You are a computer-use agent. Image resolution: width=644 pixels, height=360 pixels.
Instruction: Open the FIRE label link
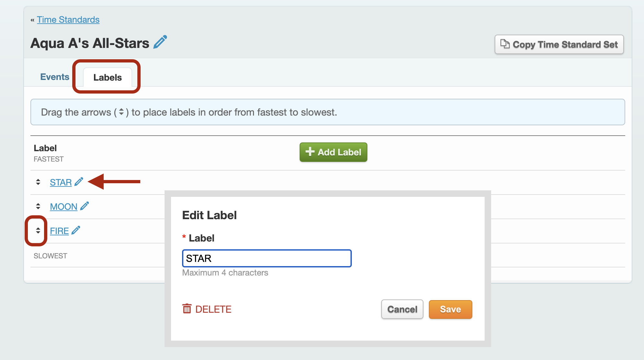(x=59, y=231)
